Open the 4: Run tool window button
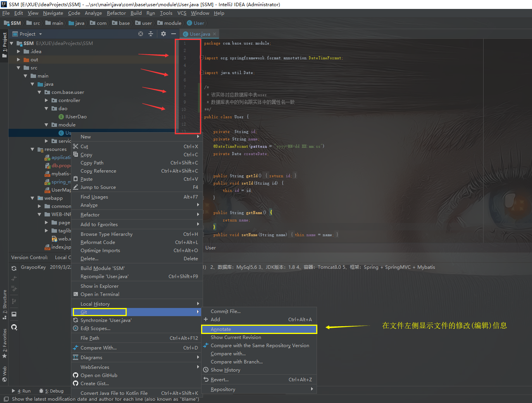This screenshot has height=403, width=532. pyautogui.click(x=21, y=391)
